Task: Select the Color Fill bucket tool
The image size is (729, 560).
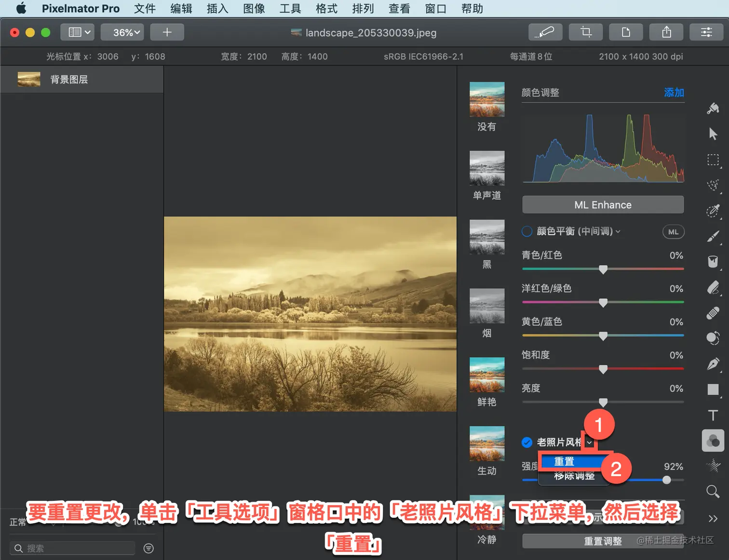Action: (x=713, y=262)
